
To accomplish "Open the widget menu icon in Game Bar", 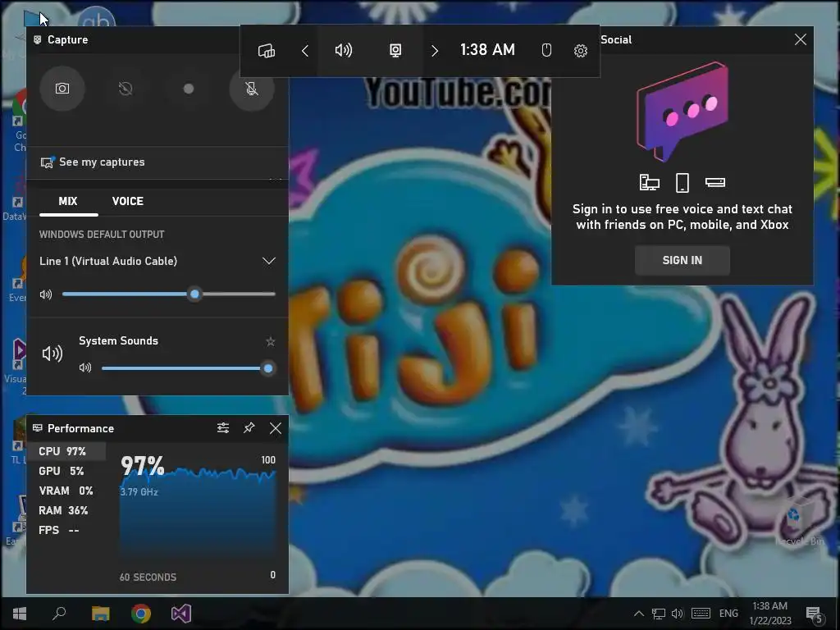I will (x=267, y=51).
